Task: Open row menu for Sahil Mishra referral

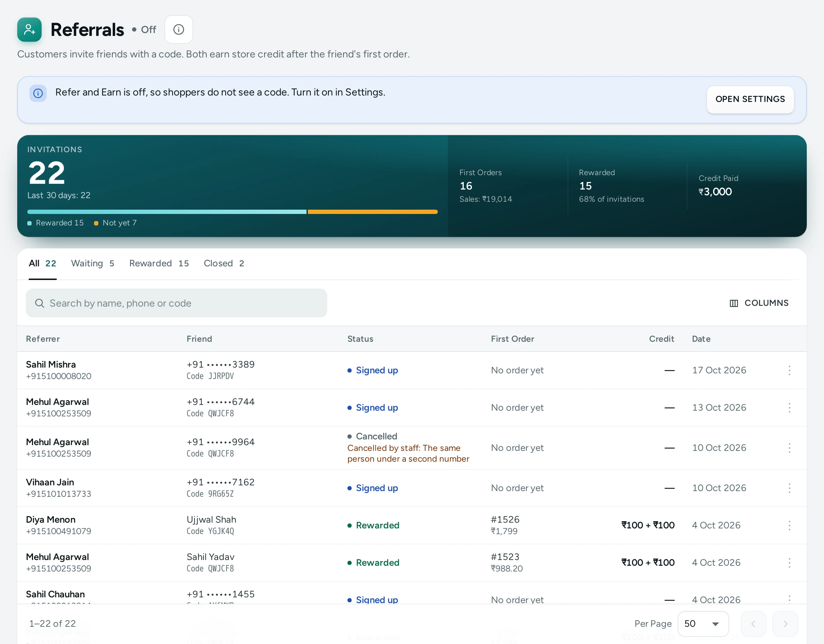Action: click(x=789, y=370)
